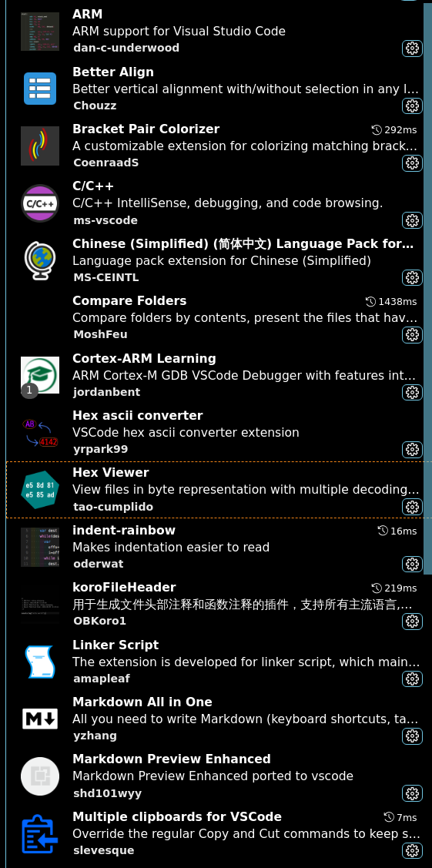
Task: Click publisher name shd101wyy
Action: 107,793
